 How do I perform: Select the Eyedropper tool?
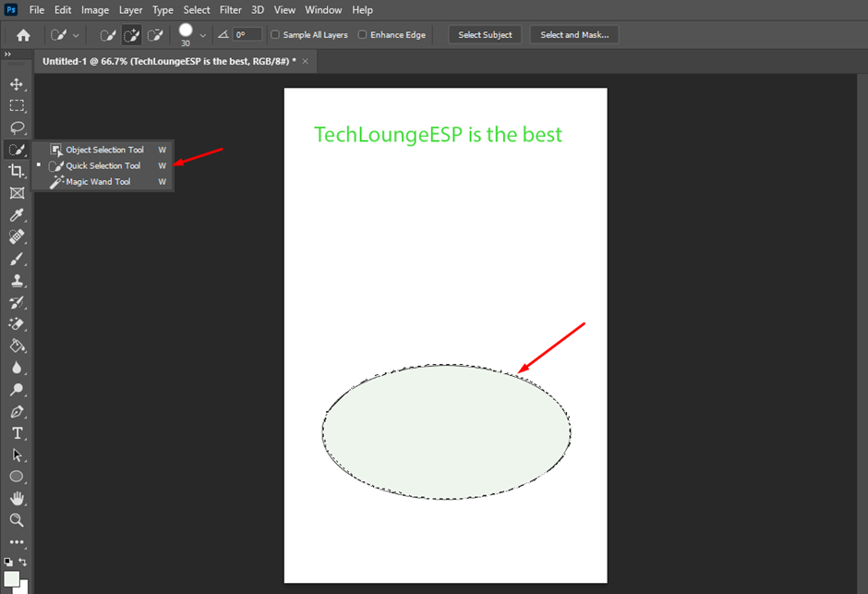pyautogui.click(x=17, y=215)
